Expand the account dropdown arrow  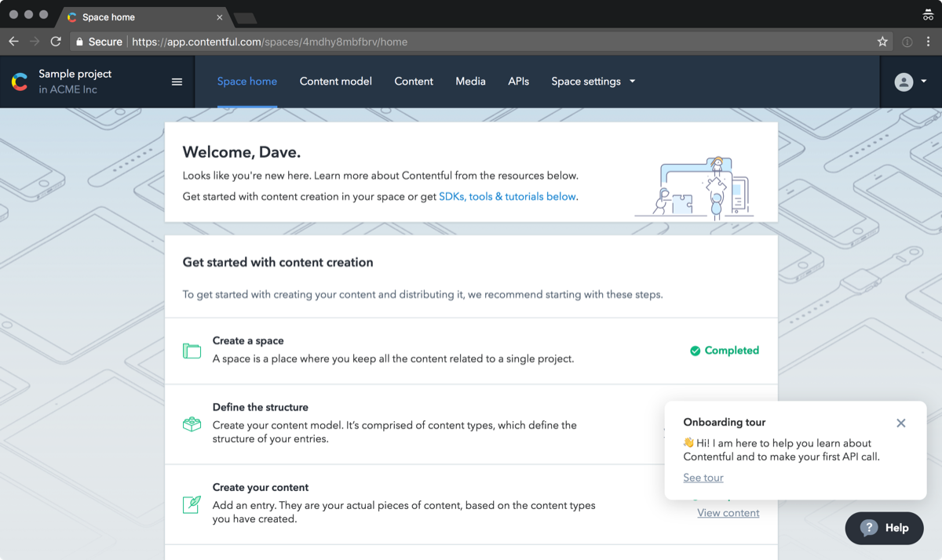923,82
